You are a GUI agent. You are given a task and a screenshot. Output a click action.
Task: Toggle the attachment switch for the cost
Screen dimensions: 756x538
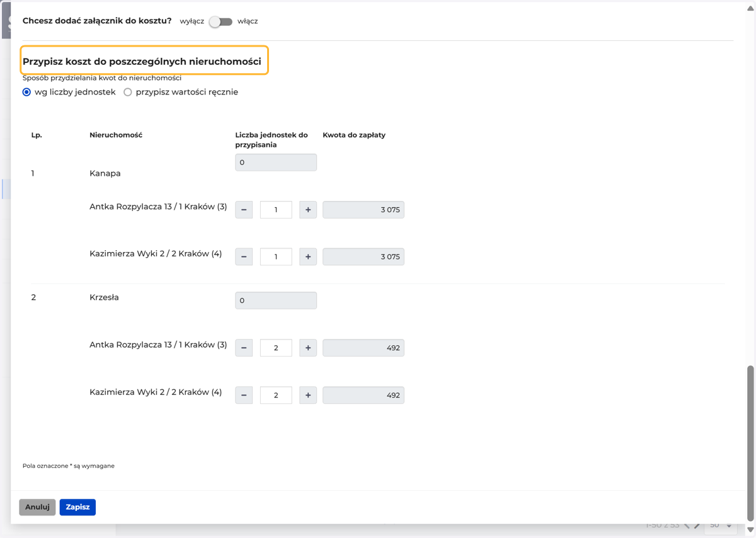[x=221, y=21]
